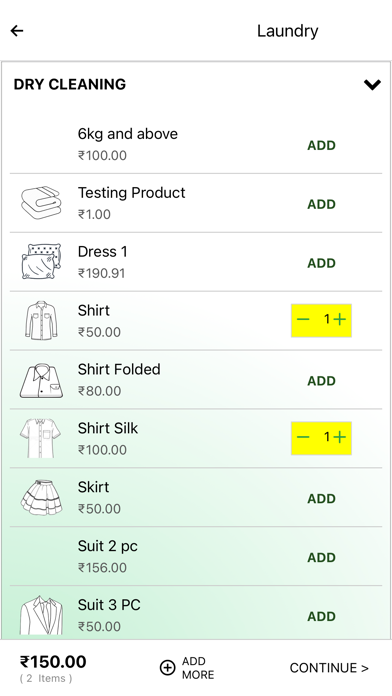Collapse the Dry Cleaning section chevron
Viewport: 392px width, 696px height.
tap(372, 84)
